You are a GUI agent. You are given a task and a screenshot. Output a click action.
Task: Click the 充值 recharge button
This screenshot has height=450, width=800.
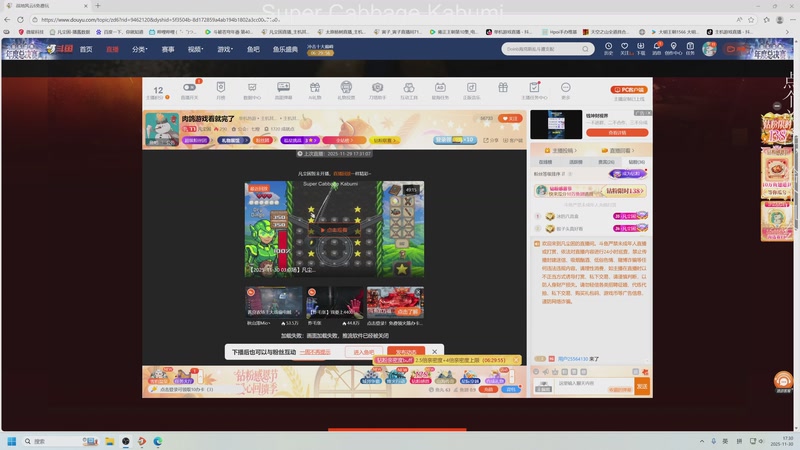click(x=488, y=389)
